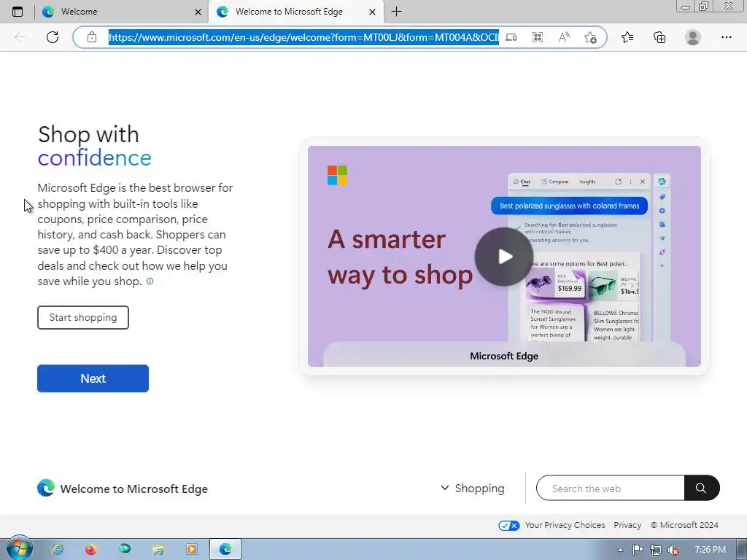
Task: Show hidden system tray icons
Action: point(620,550)
